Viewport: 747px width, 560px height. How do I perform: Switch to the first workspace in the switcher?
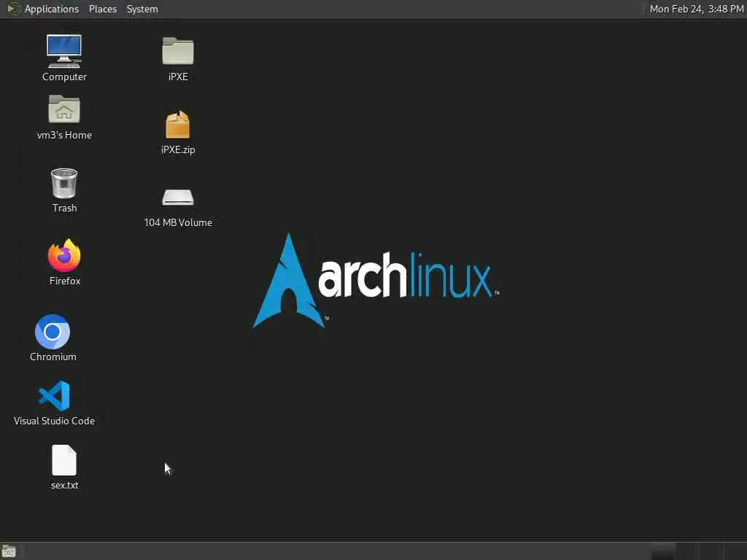coord(662,551)
